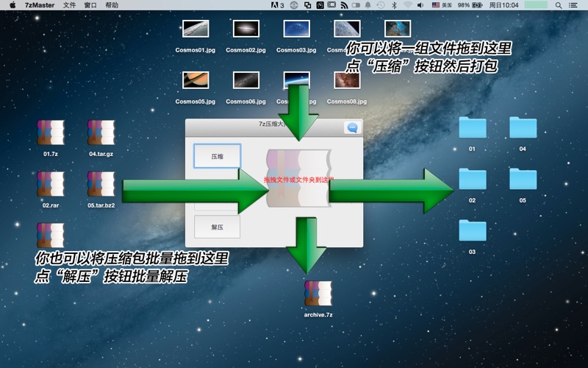Viewport: 588px width, 368px height.
Task: Click the 周日10:04 clock
Action: (x=503, y=5)
